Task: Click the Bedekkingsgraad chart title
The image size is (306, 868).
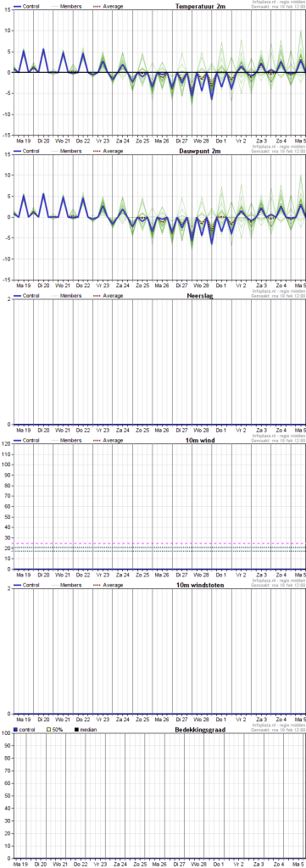Action: pyautogui.click(x=200, y=730)
